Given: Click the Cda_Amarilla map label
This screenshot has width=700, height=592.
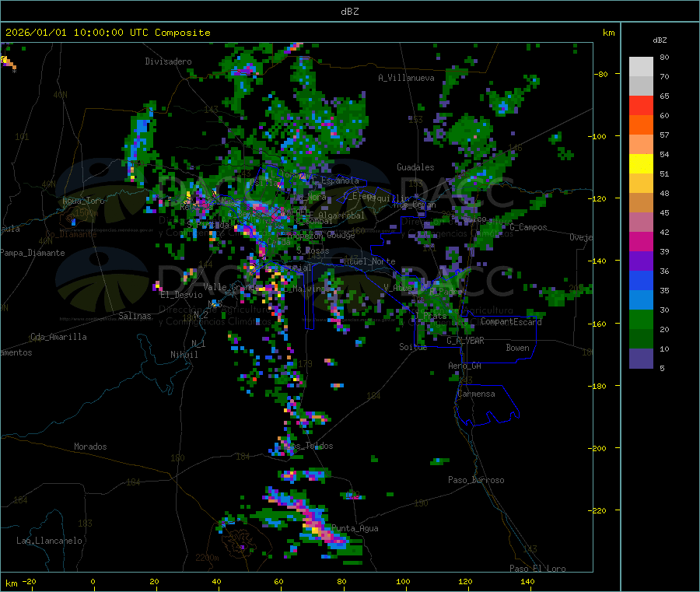Looking at the screenshot, I should (x=58, y=337).
